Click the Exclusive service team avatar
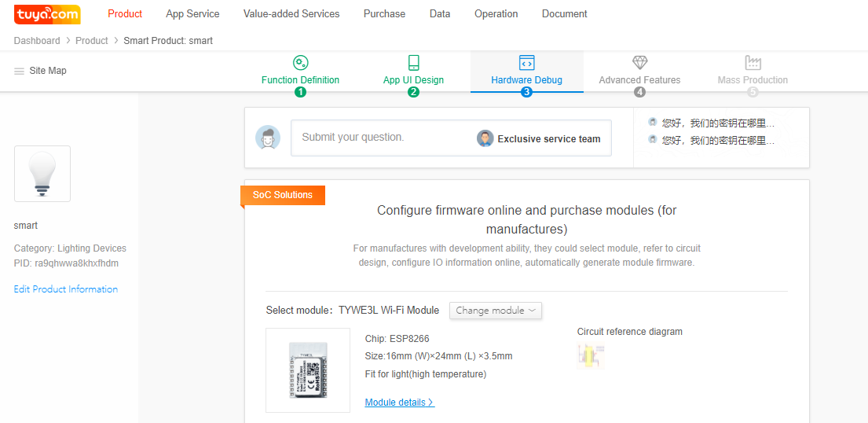The height and width of the screenshot is (423, 868). point(485,138)
